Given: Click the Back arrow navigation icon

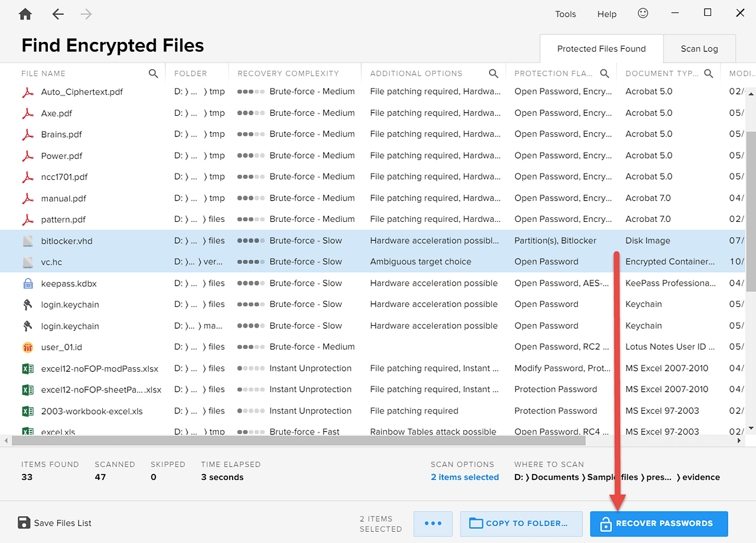Looking at the screenshot, I should point(57,13).
